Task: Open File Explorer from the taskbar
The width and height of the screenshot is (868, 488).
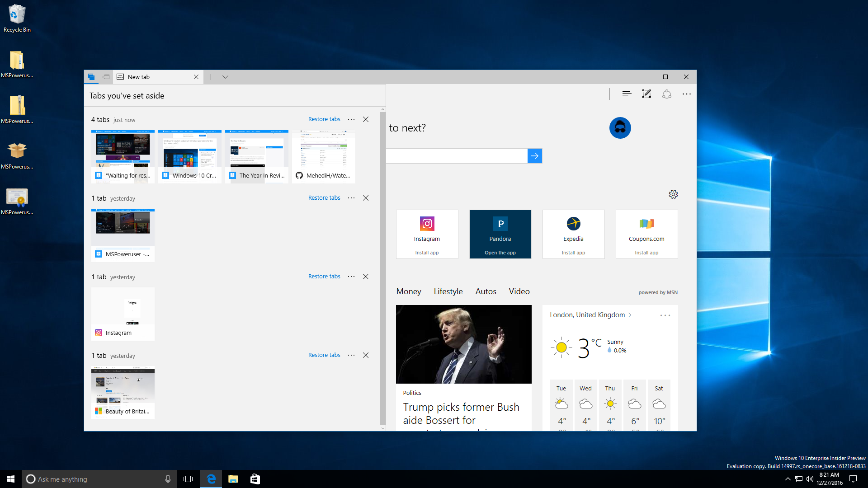Action: [x=233, y=479]
